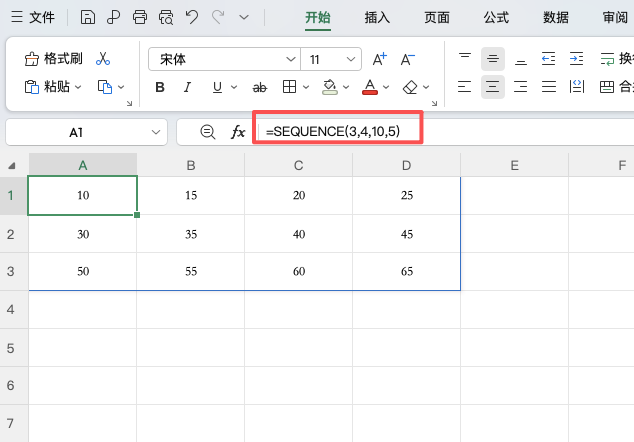Image resolution: width=634 pixels, height=442 pixels.
Task: Increase the indent
Action: [577, 59]
